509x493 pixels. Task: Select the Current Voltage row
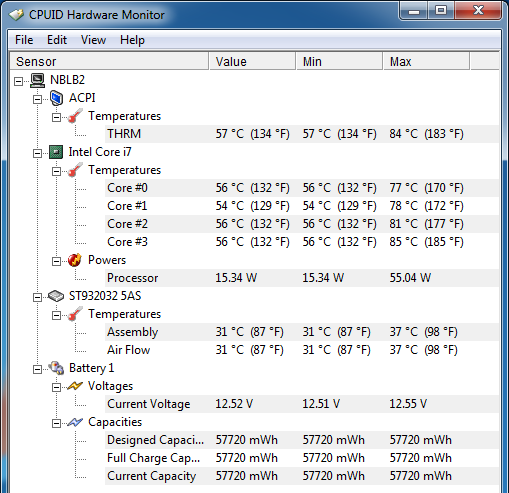coord(302,404)
